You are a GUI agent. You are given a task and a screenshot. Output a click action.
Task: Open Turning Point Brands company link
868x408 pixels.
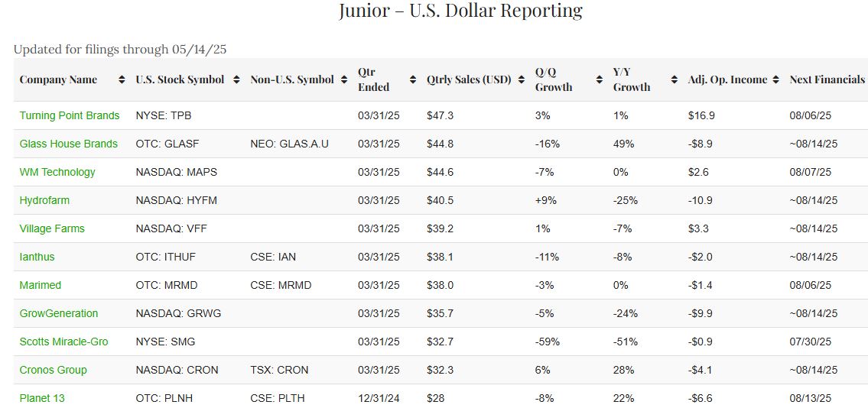pos(70,115)
